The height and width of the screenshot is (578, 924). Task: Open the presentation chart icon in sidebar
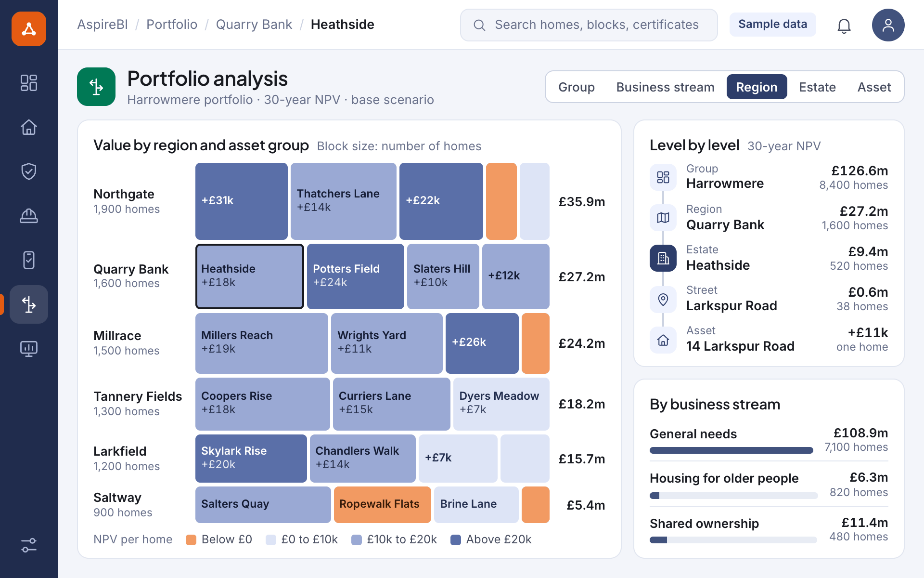pyautogui.click(x=29, y=349)
